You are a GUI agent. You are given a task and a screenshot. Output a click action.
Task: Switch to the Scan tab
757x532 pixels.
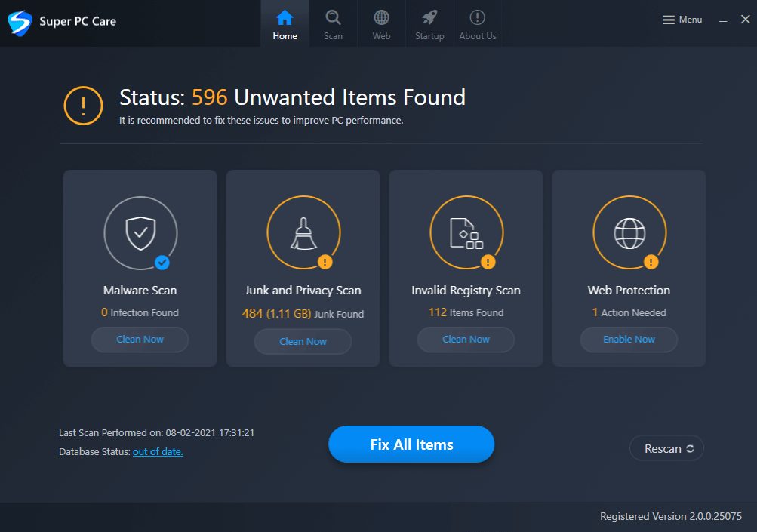coord(333,23)
